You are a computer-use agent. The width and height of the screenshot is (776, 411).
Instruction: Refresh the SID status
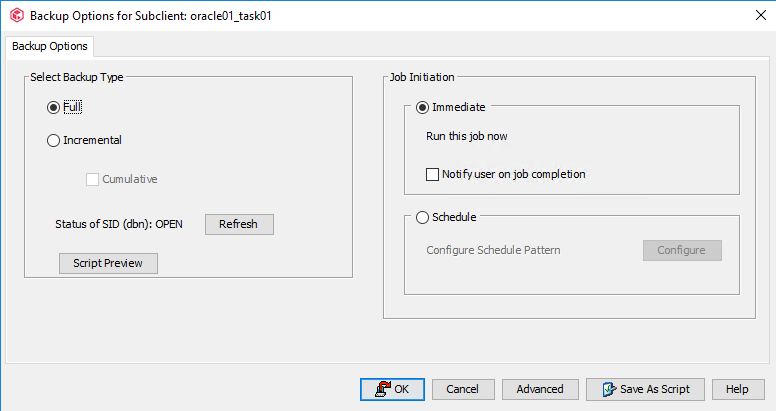pyautogui.click(x=239, y=224)
